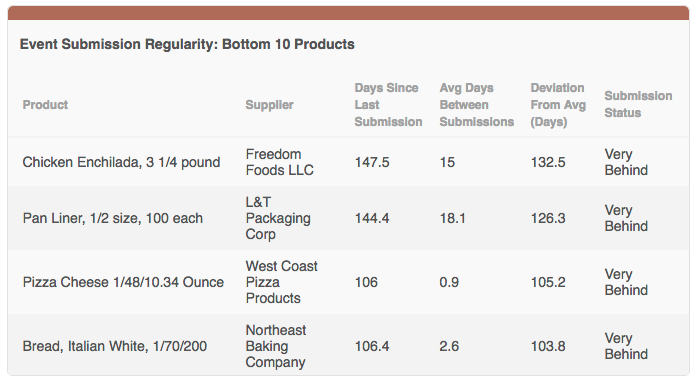Select the Pizza Cheese 1/48/10.34 Ounce cell
699x387 pixels.
[x=123, y=282]
